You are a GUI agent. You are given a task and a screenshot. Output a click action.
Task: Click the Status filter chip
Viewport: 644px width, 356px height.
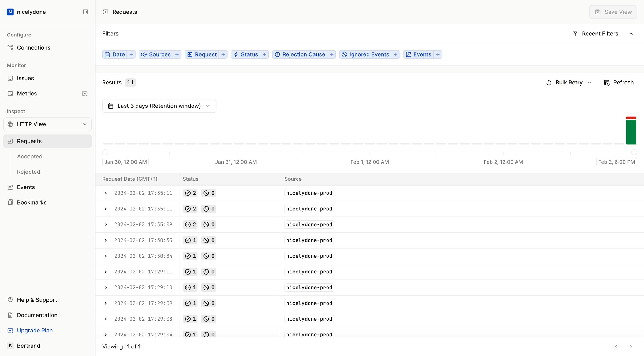(x=246, y=54)
